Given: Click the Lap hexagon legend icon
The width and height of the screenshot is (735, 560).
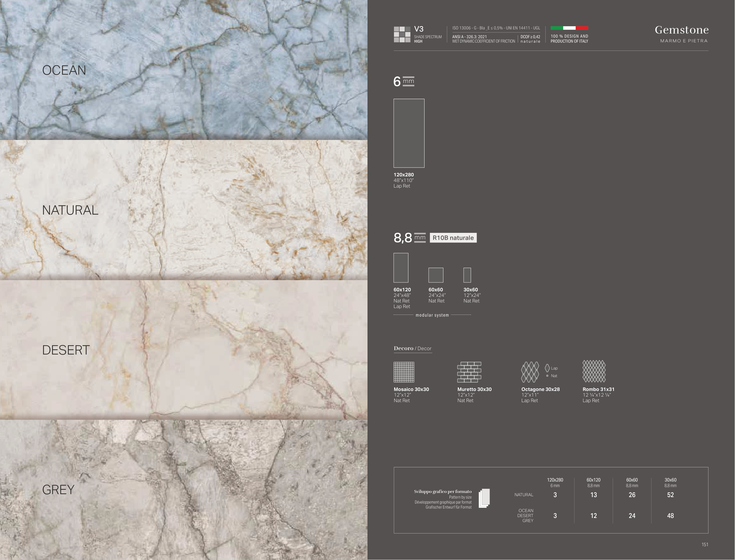Looking at the screenshot, I should (547, 368).
